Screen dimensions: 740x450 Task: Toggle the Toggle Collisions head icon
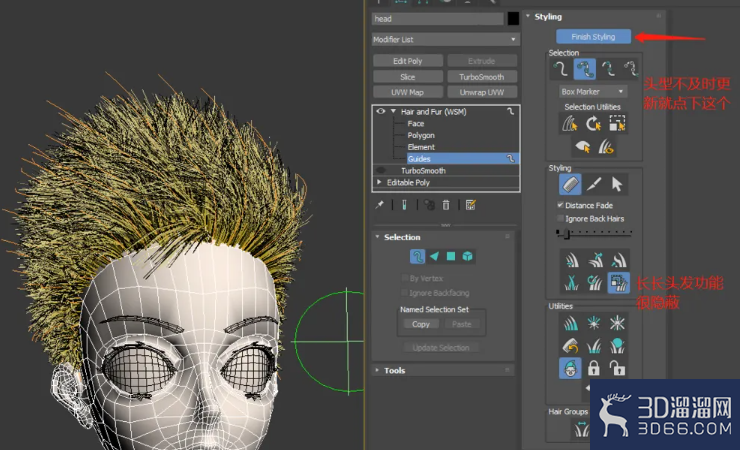(x=570, y=368)
